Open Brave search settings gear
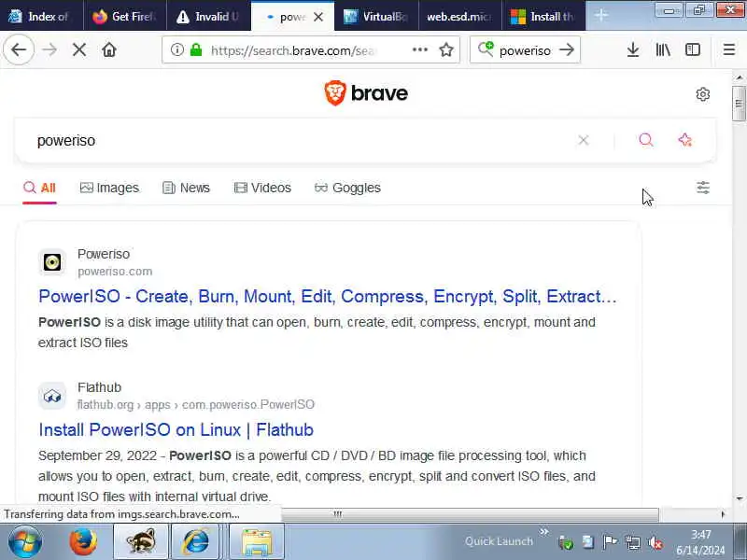 click(703, 94)
